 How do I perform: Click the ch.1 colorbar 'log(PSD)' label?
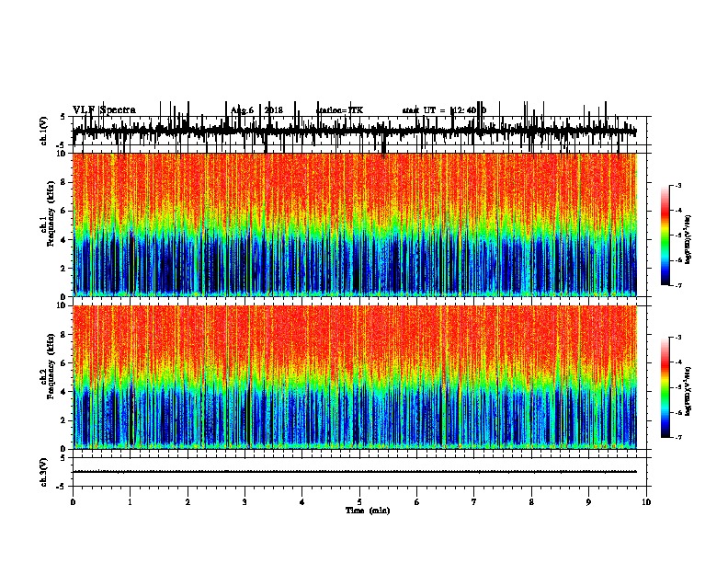(x=688, y=239)
